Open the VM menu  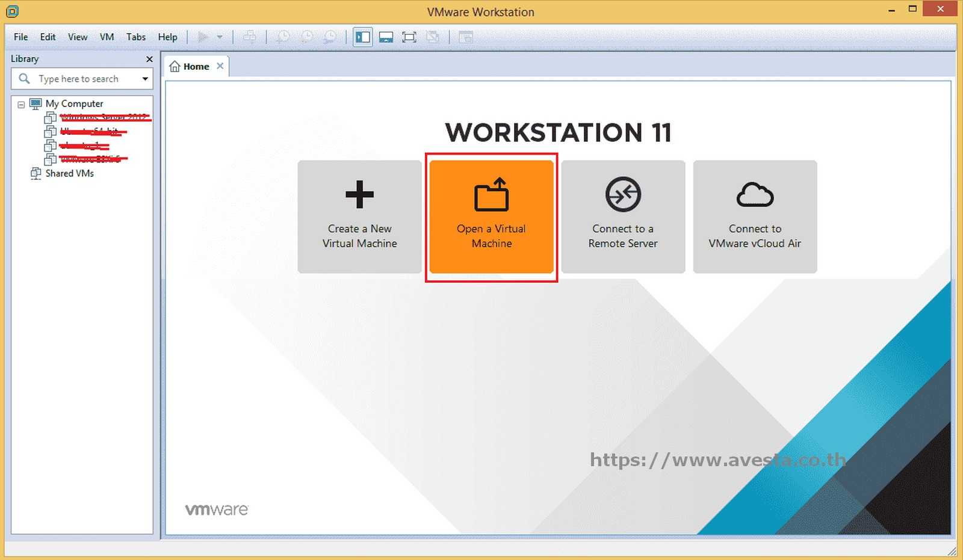[x=107, y=37]
